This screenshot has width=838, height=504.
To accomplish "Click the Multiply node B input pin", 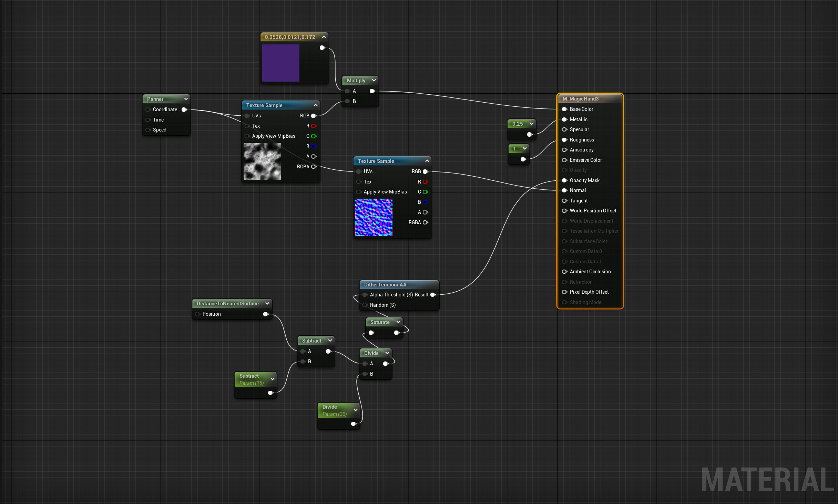I will [x=348, y=101].
